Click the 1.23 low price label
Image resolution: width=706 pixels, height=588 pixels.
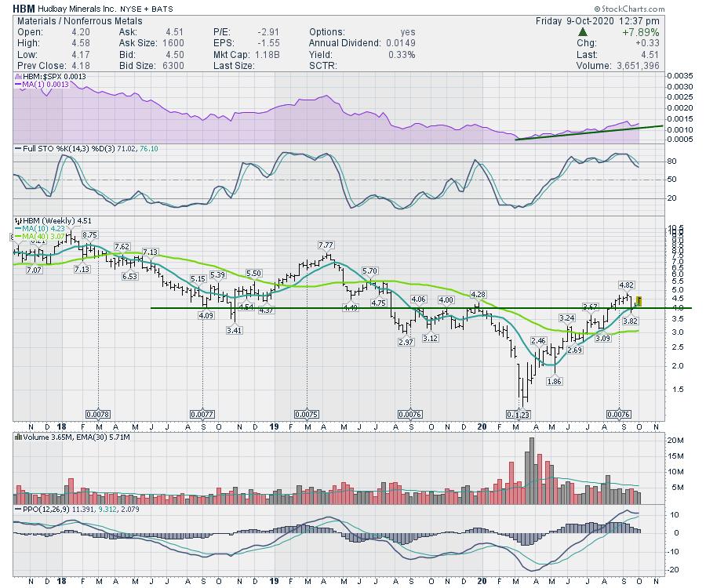point(522,415)
